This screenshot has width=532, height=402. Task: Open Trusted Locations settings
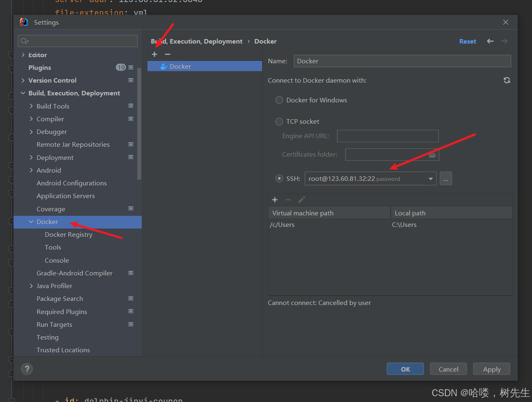(63, 350)
